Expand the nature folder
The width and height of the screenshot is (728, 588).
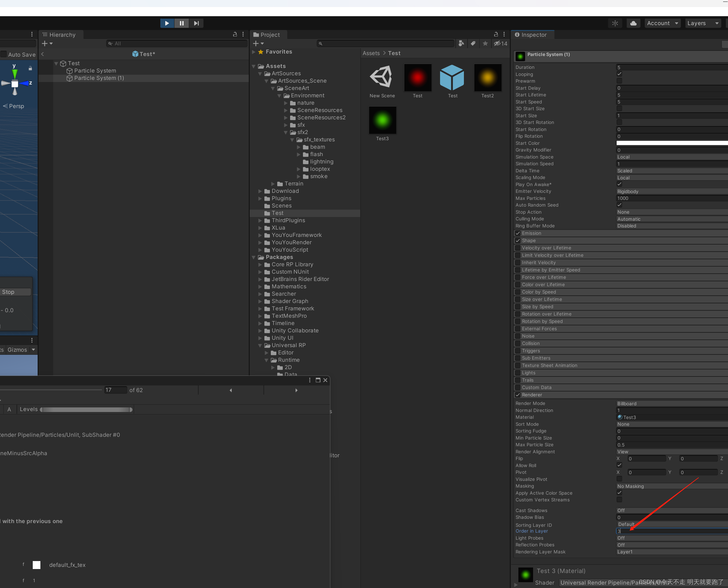286,103
